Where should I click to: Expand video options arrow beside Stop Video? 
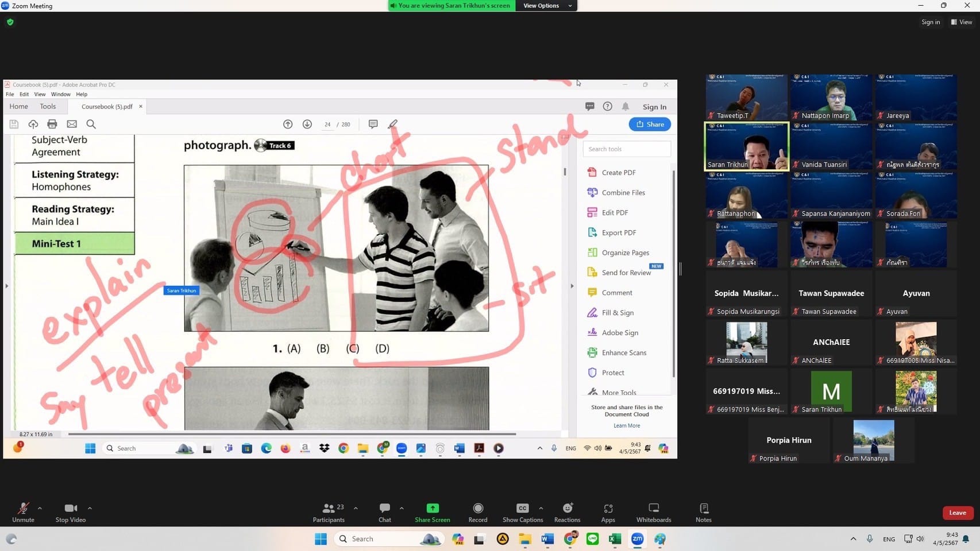click(90, 508)
